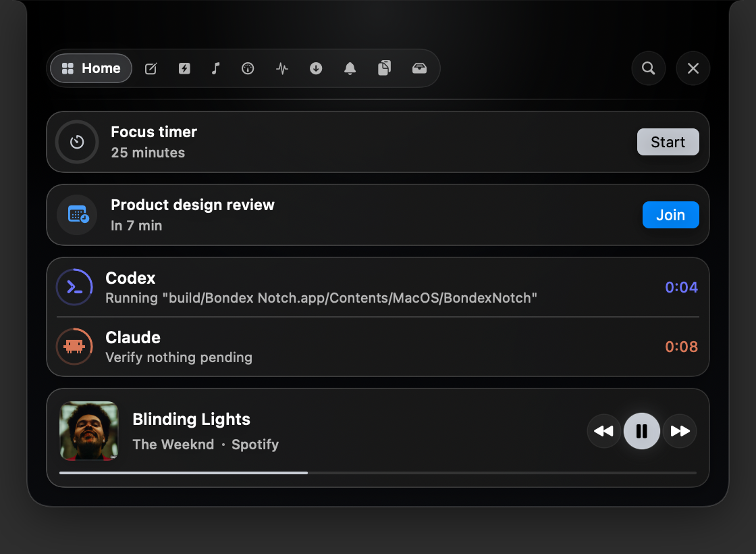Click the Codex terminal icon
The width and height of the screenshot is (756, 554).
coord(74,287)
